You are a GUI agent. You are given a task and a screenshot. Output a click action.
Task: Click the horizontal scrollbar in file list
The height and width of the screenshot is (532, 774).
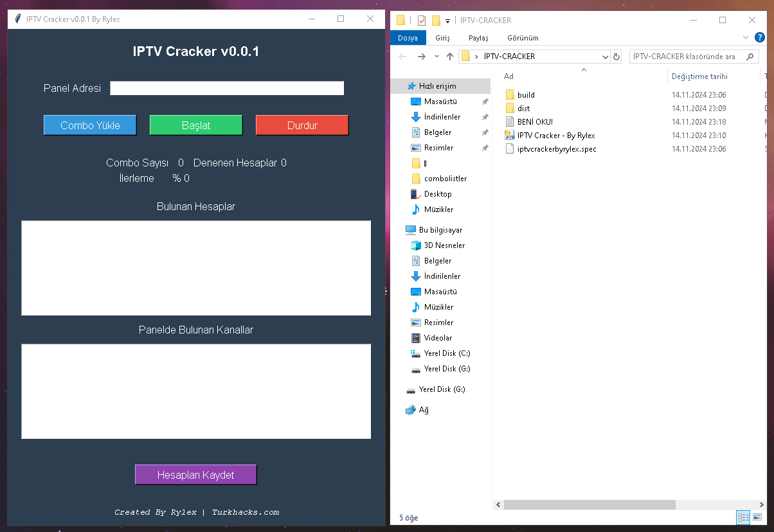click(x=588, y=504)
